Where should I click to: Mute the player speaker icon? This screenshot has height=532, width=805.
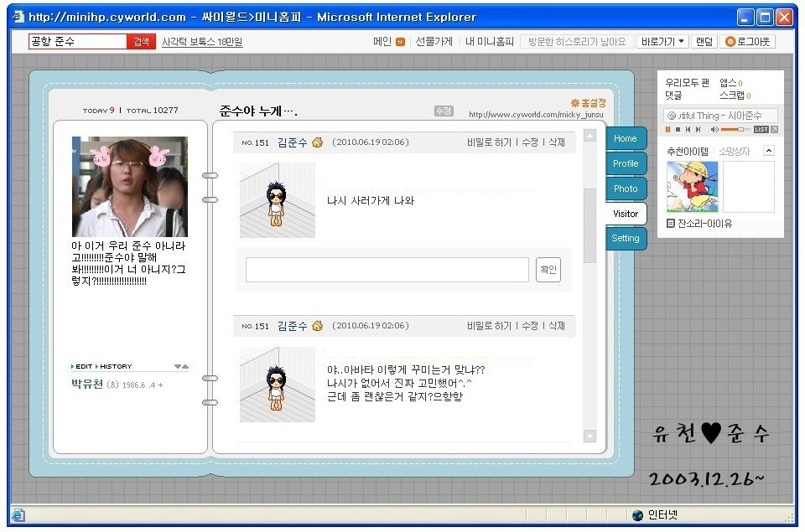click(x=714, y=130)
